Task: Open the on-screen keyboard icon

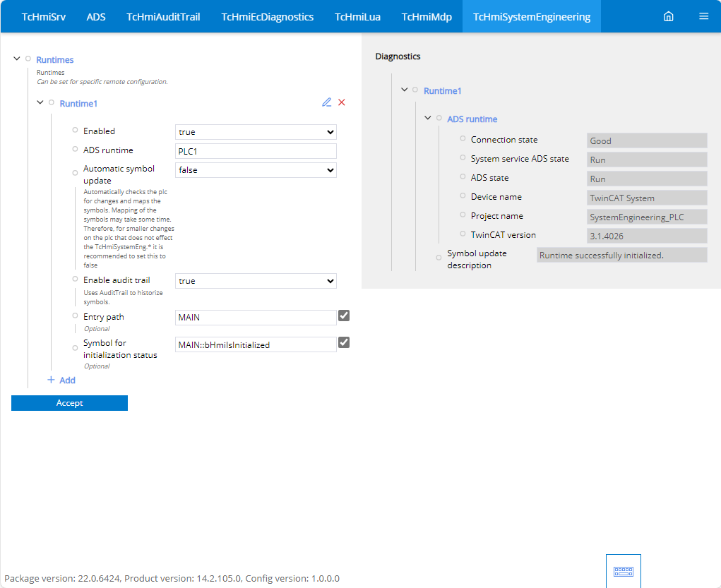Action: click(x=623, y=571)
